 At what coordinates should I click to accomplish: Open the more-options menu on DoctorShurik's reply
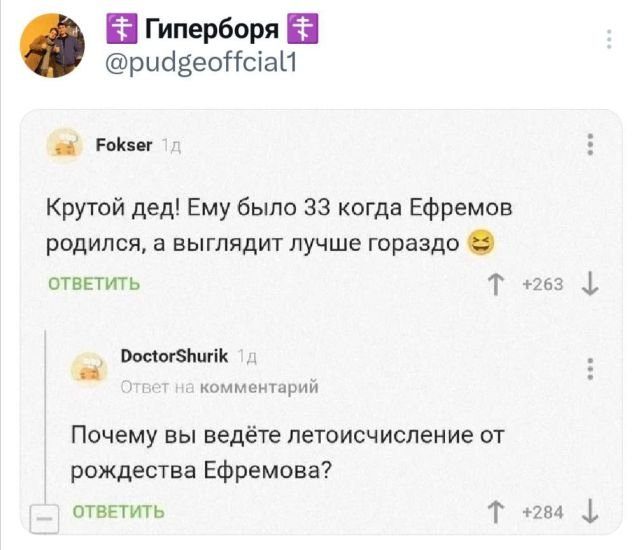590,369
